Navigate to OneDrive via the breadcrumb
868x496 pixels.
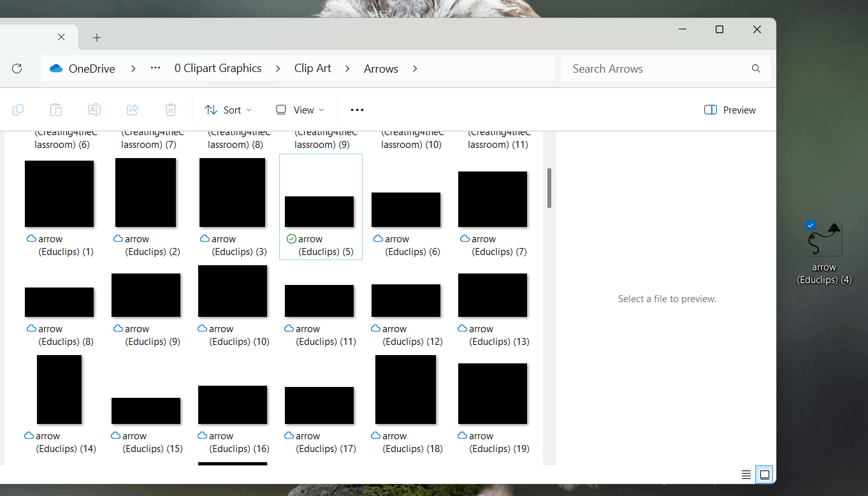[89, 68]
